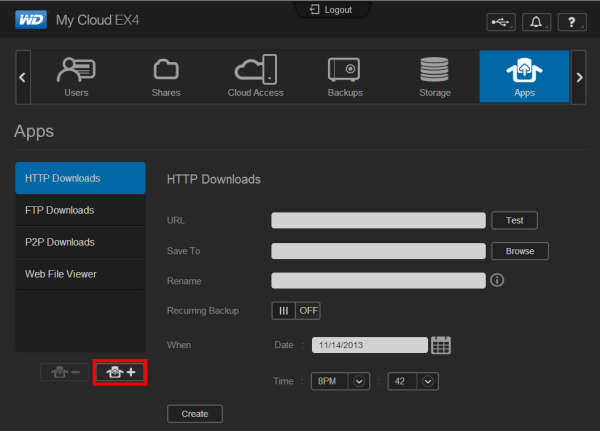Click the remove app minus icon
The image size is (600, 431).
pos(65,372)
